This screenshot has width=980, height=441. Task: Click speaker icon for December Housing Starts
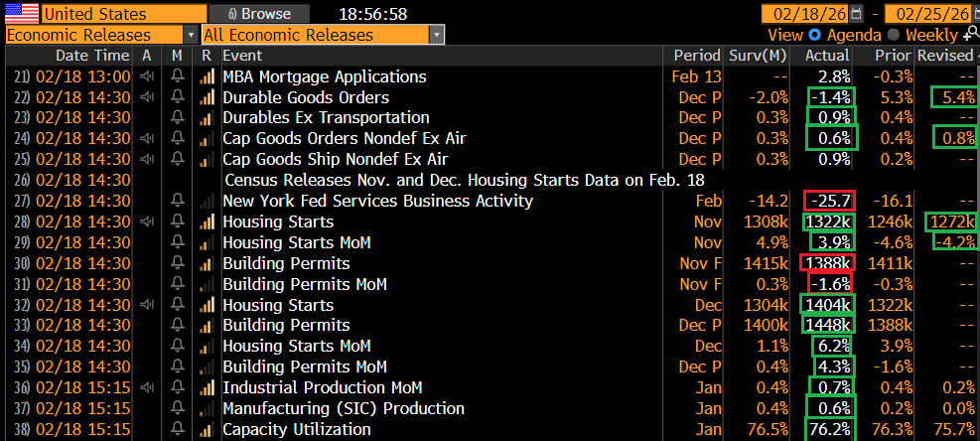(x=148, y=305)
